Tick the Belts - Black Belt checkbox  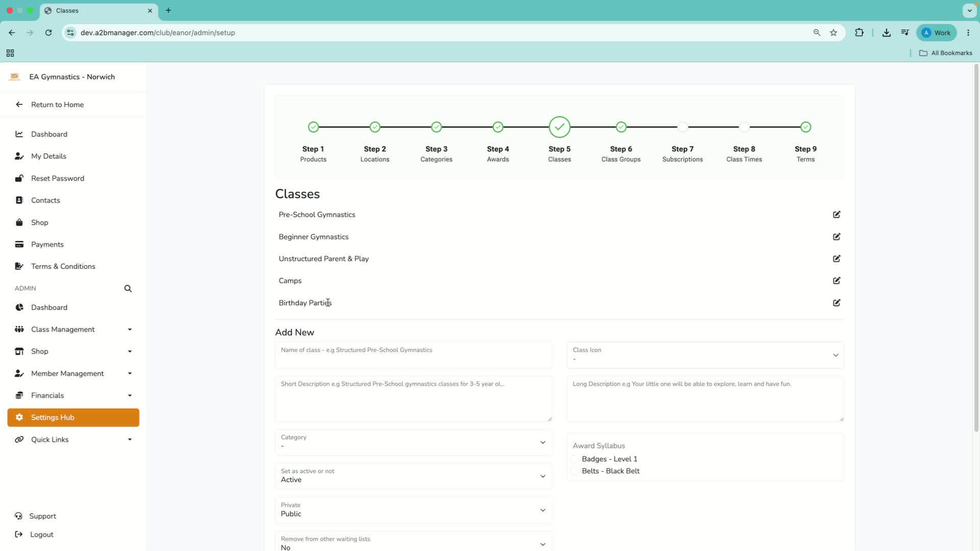[x=575, y=471]
